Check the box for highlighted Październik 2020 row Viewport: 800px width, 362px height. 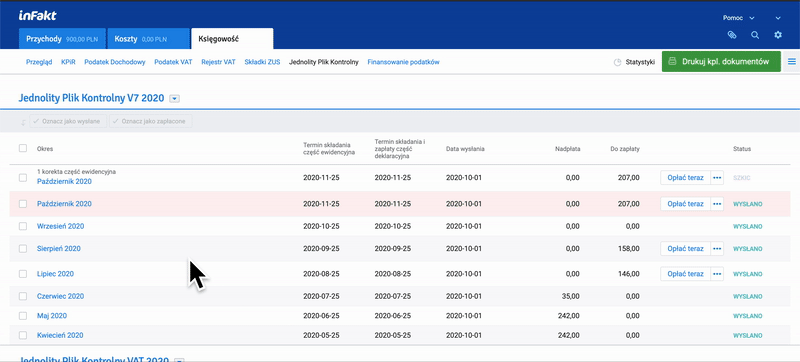click(x=23, y=204)
